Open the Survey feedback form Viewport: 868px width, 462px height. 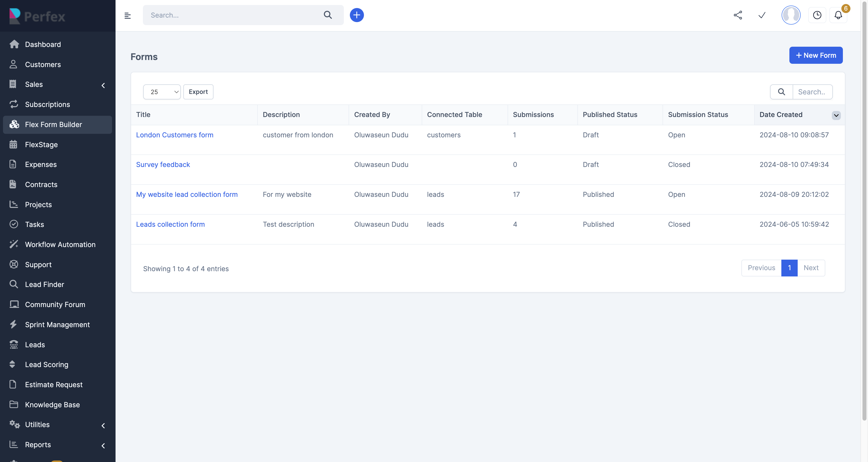coord(163,164)
